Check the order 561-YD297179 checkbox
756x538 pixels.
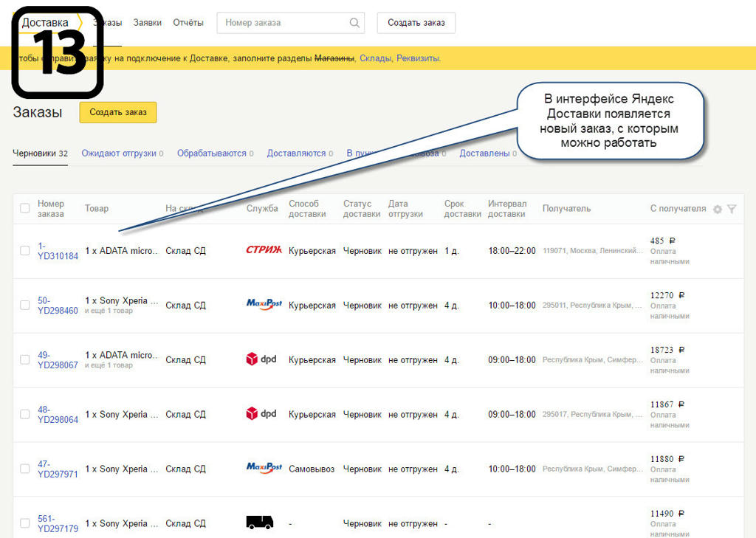pyautogui.click(x=24, y=523)
